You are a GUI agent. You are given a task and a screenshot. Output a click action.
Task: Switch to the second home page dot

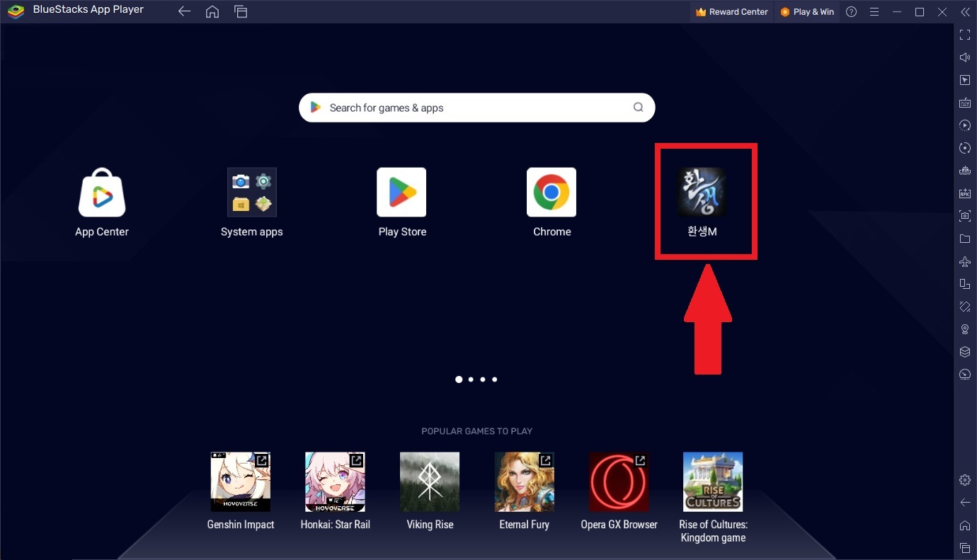coord(471,379)
